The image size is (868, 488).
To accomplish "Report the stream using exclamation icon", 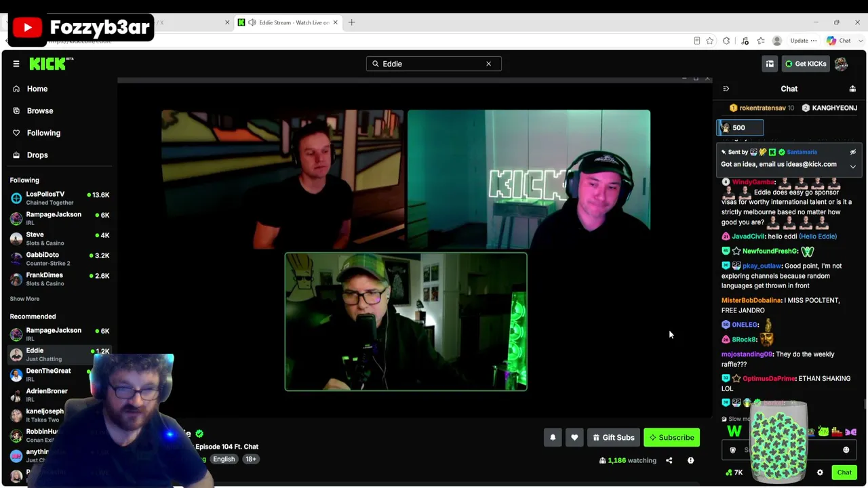I will (x=690, y=461).
